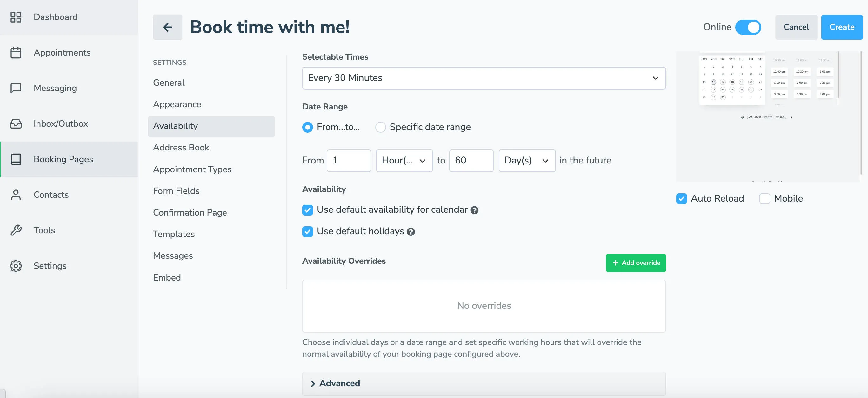Select the Appointments calendar icon

(16, 53)
